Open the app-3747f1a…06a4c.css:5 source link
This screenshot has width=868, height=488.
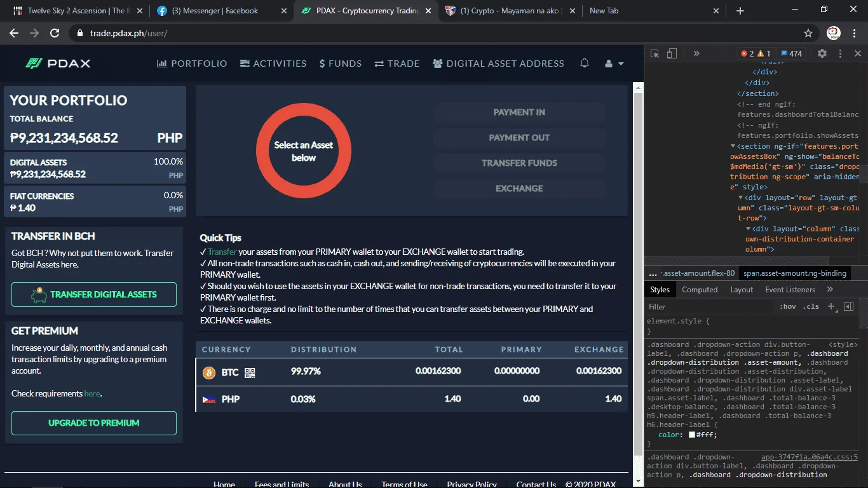pos(810,457)
